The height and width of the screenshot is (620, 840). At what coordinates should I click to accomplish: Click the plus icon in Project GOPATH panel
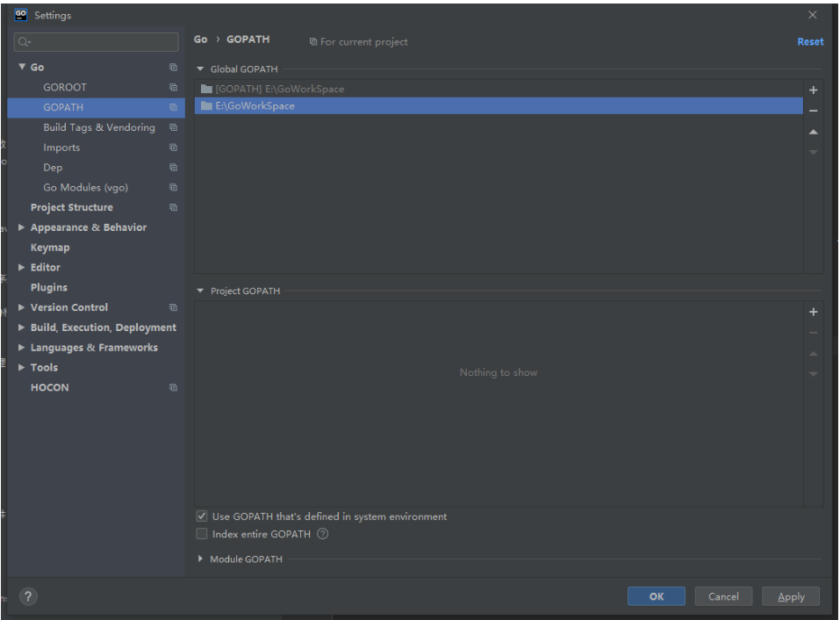pyautogui.click(x=814, y=311)
